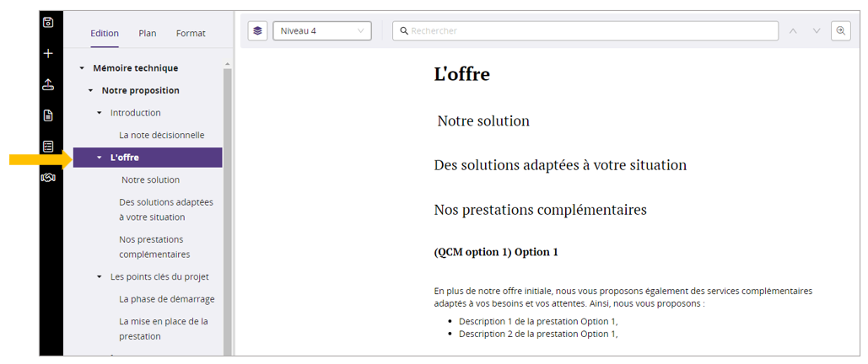Open the document page icon

coord(48,115)
